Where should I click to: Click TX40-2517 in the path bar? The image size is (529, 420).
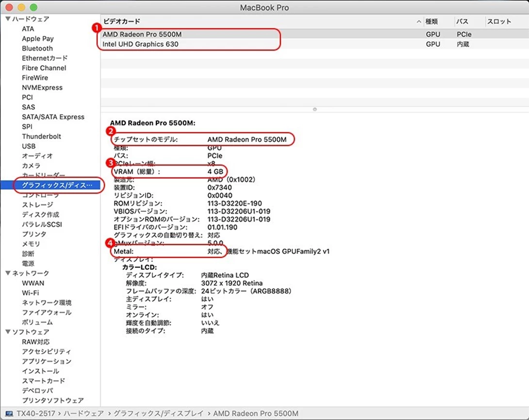click(x=36, y=413)
